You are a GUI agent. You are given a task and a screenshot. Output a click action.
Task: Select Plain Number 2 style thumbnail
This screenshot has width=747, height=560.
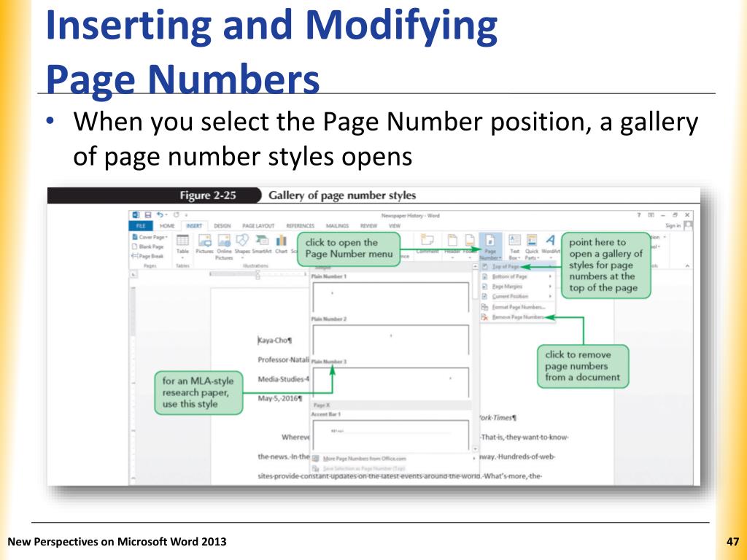coord(391,339)
